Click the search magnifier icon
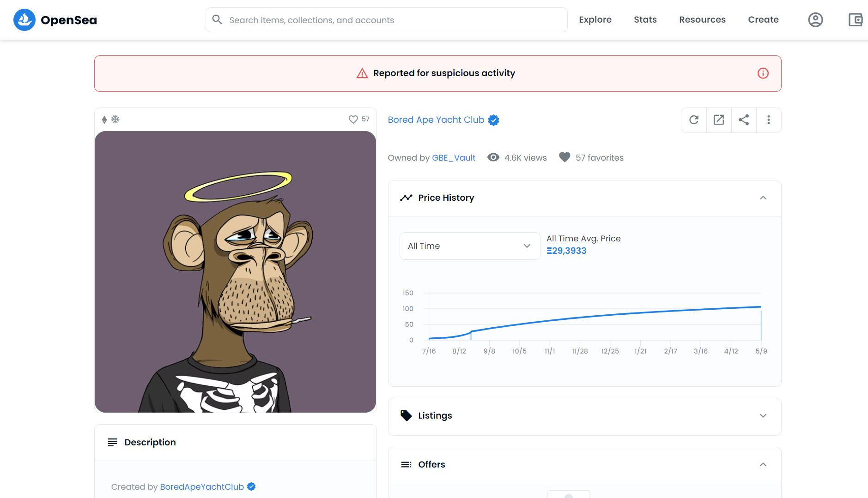This screenshot has width=868, height=498. click(x=217, y=19)
